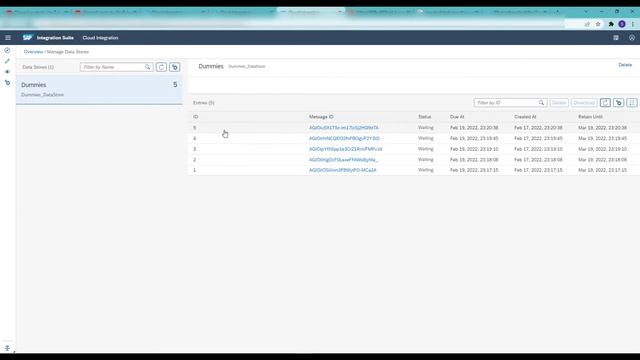Click the ID cell '1' in last row

click(195, 170)
